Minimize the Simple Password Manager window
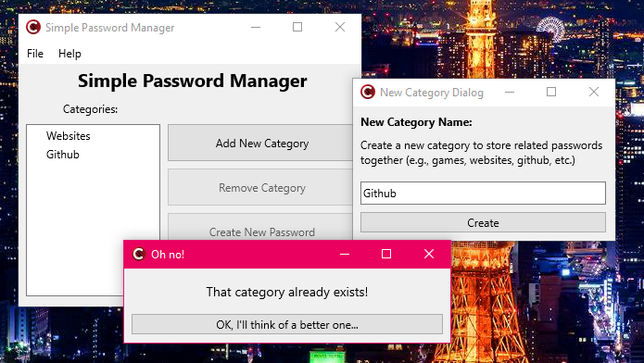 coord(256,28)
